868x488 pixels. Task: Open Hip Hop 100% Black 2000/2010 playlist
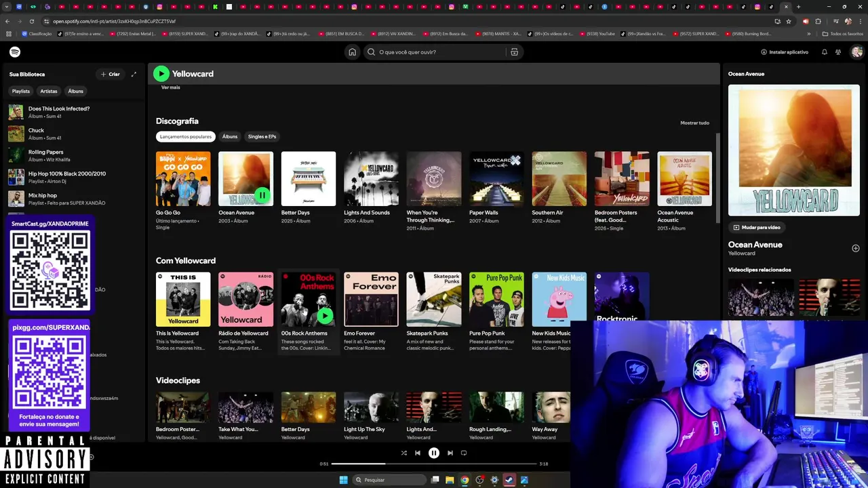click(75, 177)
